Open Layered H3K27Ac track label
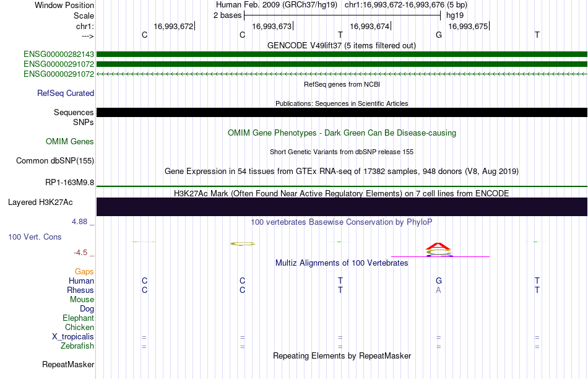 pos(40,203)
